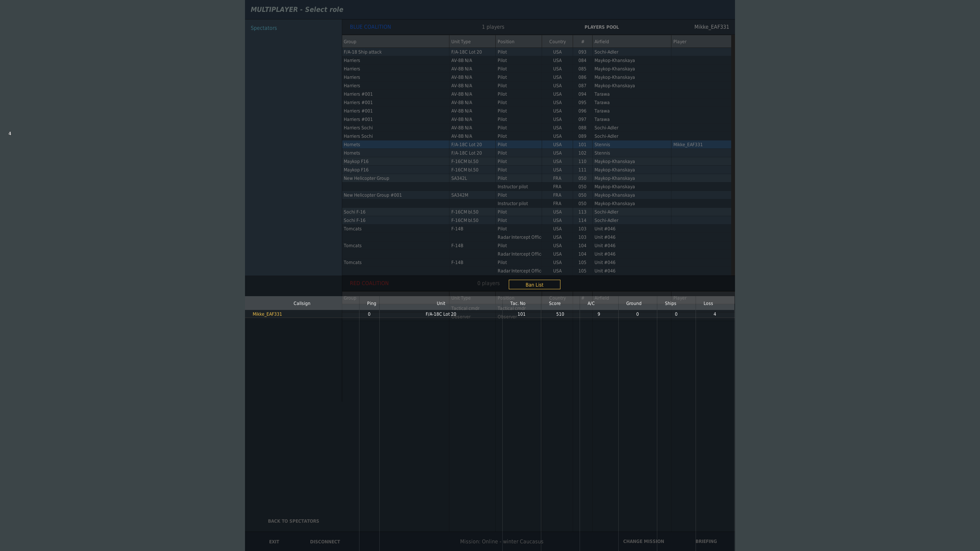
Task: Select SA342L pilot in New Helicopter Group
Action: click(536, 178)
